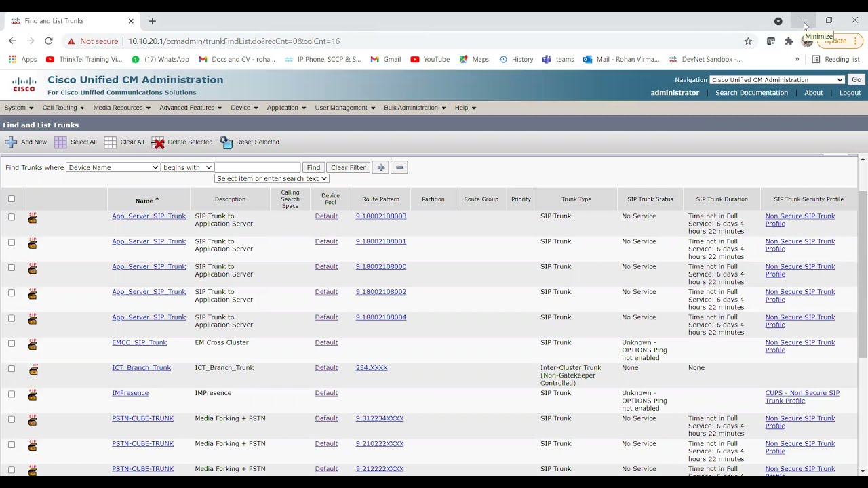Click in the trunk search text field
Viewport: 868px width, 488px height.
click(257, 167)
